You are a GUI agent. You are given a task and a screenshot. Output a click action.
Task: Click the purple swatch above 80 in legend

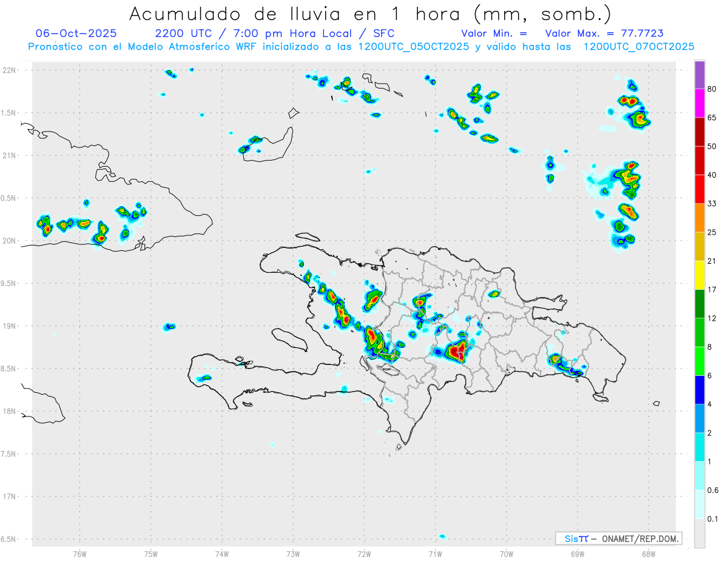click(x=699, y=75)
